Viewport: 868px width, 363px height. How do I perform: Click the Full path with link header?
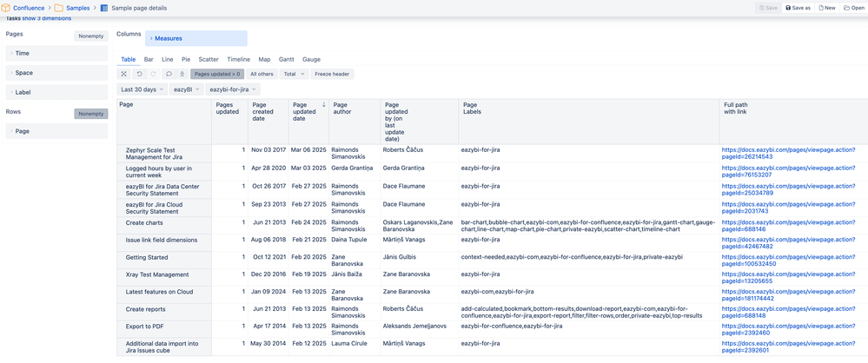click(793, 122)
